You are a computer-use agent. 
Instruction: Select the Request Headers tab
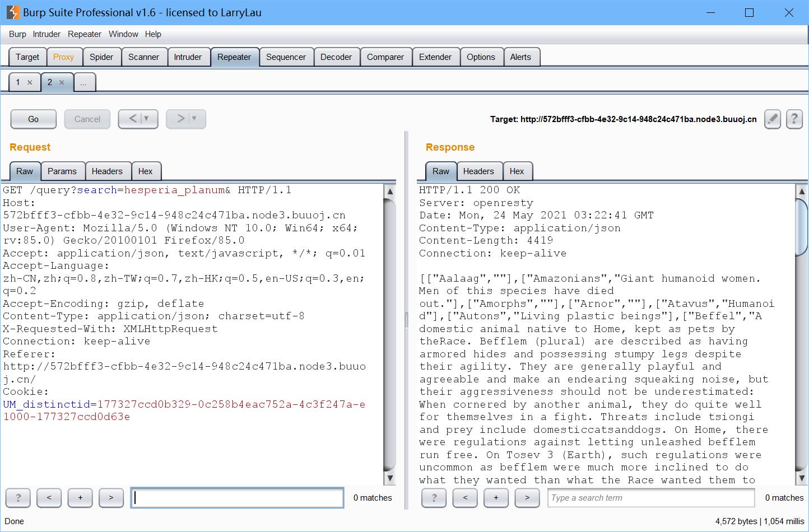point(107,171)
